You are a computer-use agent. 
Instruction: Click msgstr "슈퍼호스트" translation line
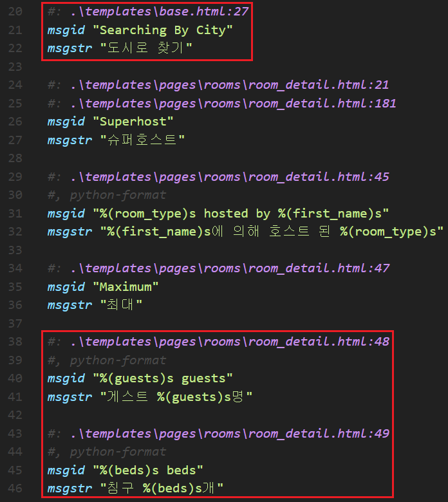tap(116, 140)
